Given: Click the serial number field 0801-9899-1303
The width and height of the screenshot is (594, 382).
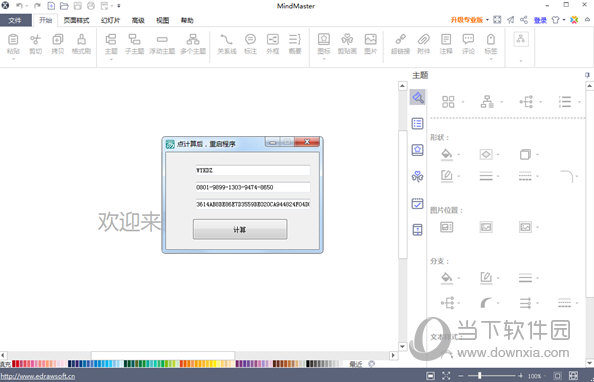Looking at the screenshot, I should 253,187.
